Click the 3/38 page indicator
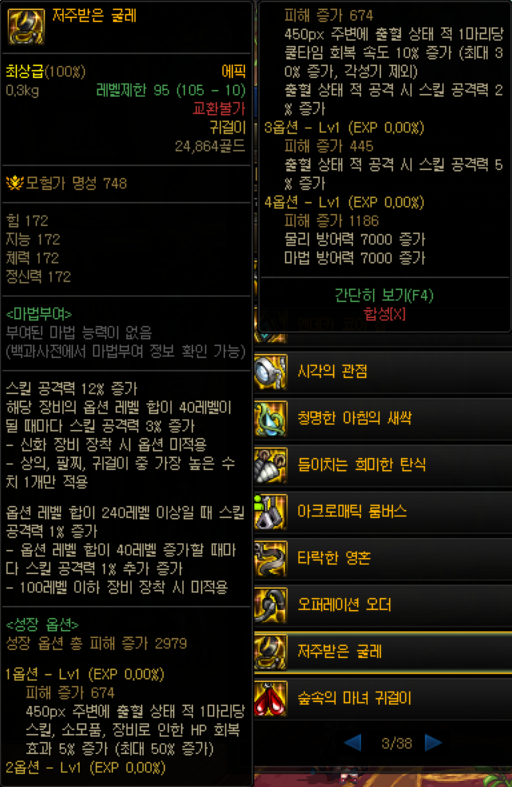The height and width of the screenshot is (787, 512). [x=397, y=743]
